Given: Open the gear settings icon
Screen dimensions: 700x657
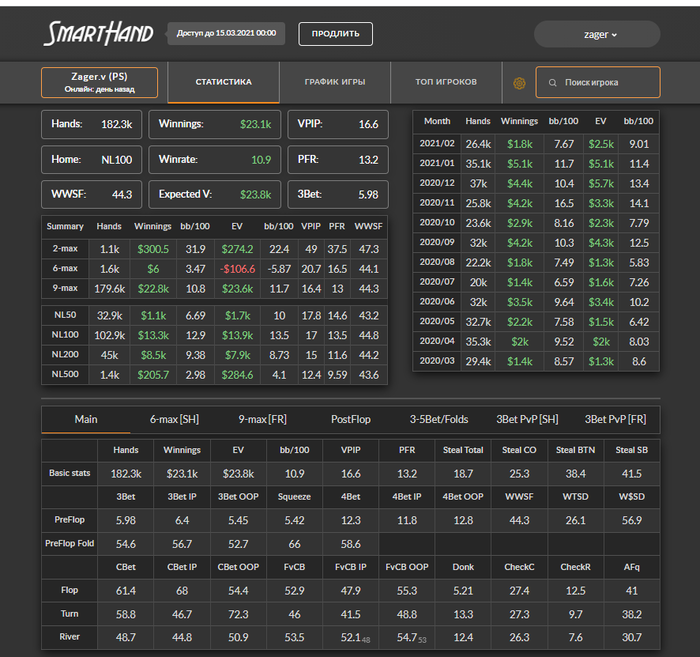Looking at the screenshot, I should click(x=519, y=83).
